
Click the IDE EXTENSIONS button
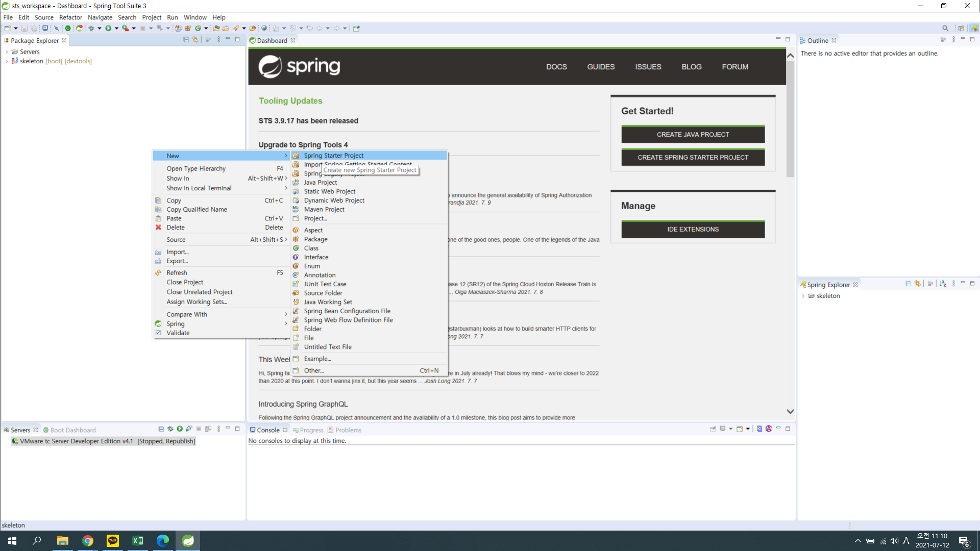pos(693,230)
